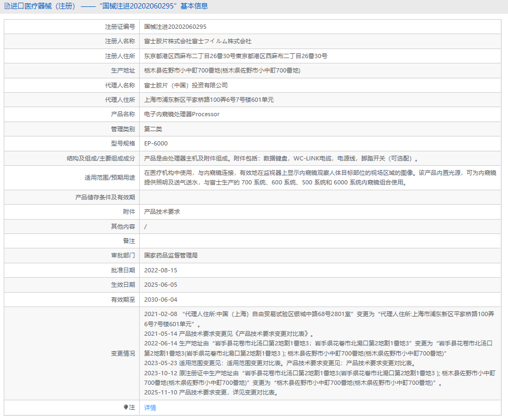Select agent address 上海市浦东新区平家桥路100弄6号7号楼601单元 in the 代理人住所 row
This screenshot has height=420, width=508.
[x=209, y=100]
